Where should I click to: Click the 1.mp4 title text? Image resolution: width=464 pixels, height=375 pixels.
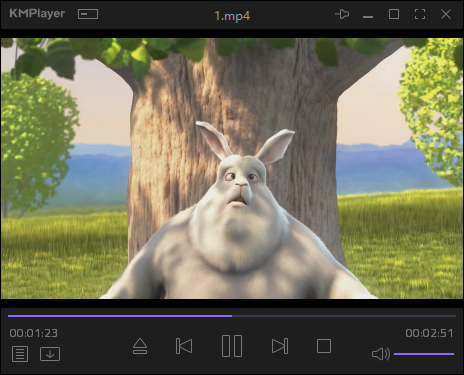click(232, 16)
